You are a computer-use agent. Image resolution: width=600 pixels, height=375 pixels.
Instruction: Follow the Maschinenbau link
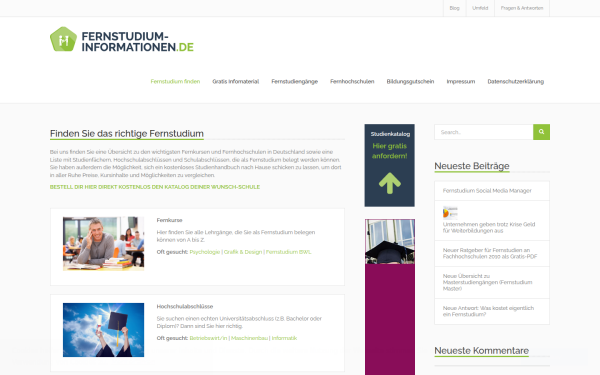249,338
